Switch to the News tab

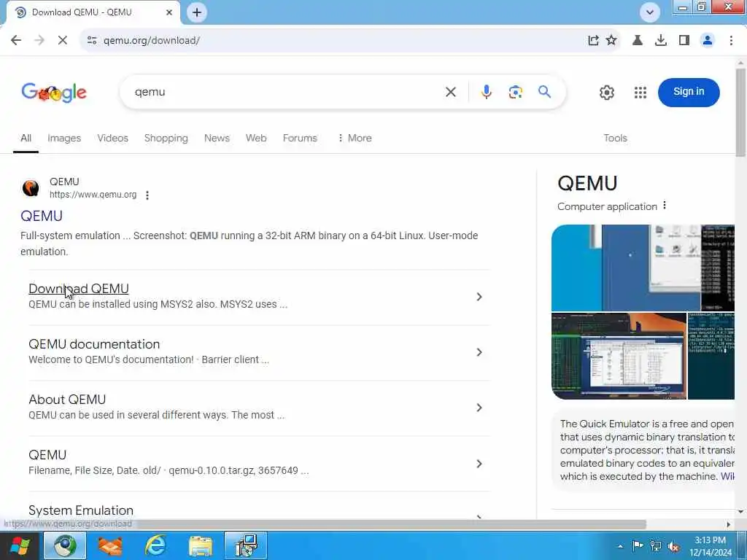coord(217,138)
